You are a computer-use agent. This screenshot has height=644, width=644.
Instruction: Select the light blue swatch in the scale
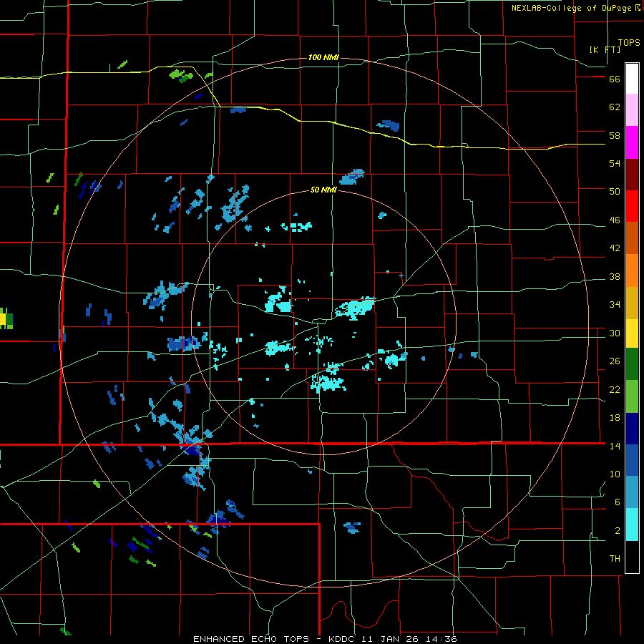(632, 492)
